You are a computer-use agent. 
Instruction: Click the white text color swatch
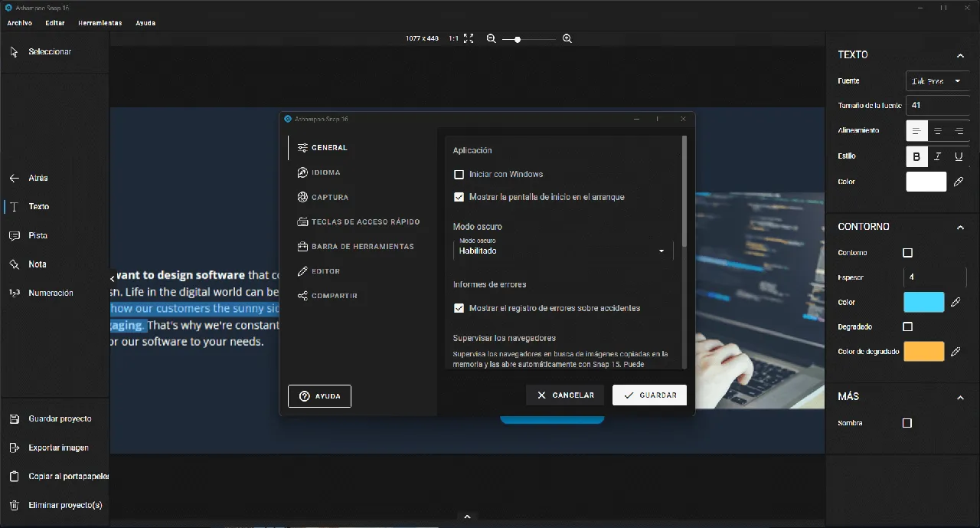click(926, 182)
